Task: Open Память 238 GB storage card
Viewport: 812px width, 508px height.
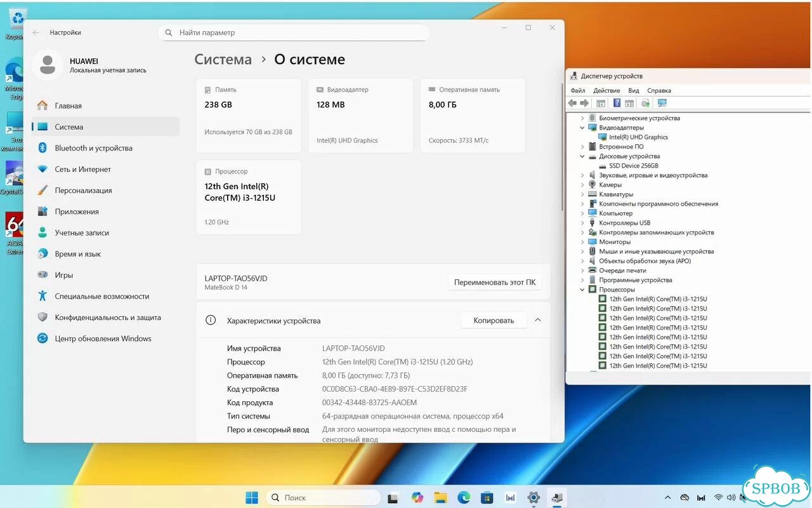Action: point(249,116)
